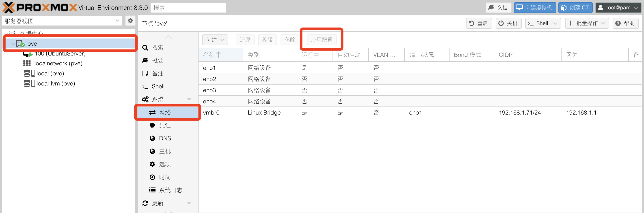Viewport: 644px width, 213px height.
Task: Click 创建虚拟机 to create a VM
Action: 535,8
